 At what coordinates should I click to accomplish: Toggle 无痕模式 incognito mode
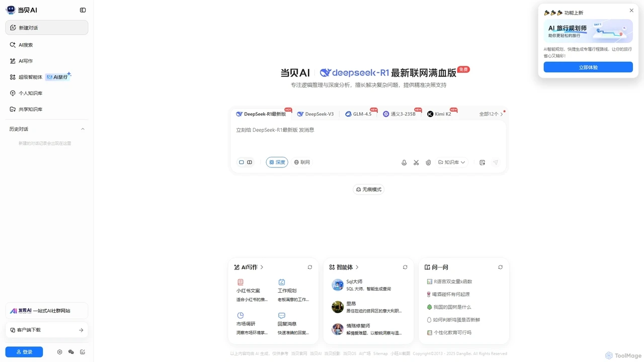[x=369, y=190]
